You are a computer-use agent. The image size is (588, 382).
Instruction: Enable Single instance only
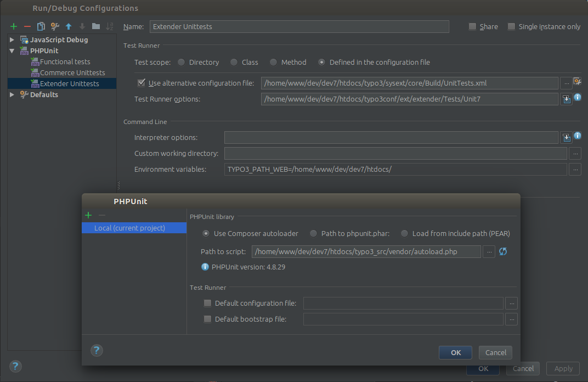tap(512, 27)
